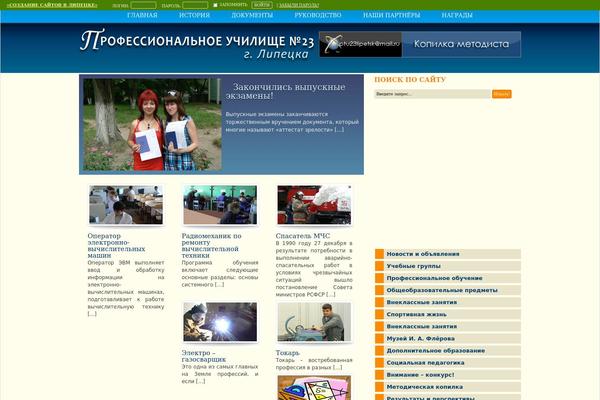Open Общеобразовательные предметы sidebar item
Image resolution: width=600 pixels, height=400 pixels.
point(448,290)
